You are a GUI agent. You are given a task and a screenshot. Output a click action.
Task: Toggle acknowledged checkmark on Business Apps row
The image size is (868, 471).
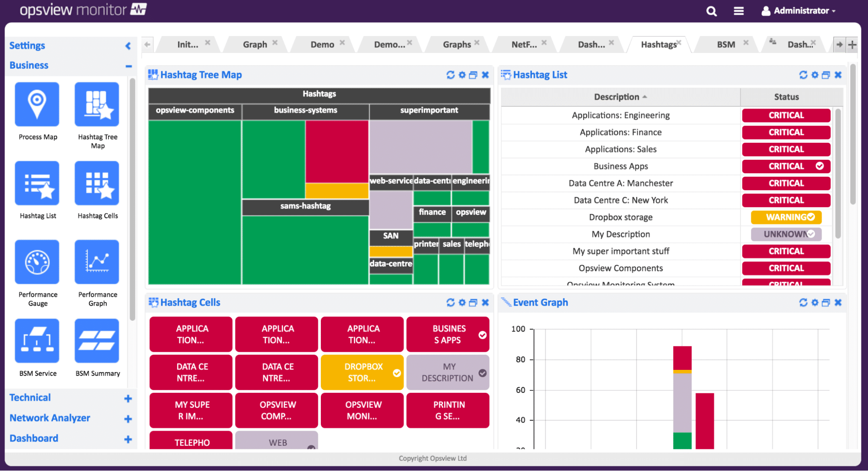point(819,166)
